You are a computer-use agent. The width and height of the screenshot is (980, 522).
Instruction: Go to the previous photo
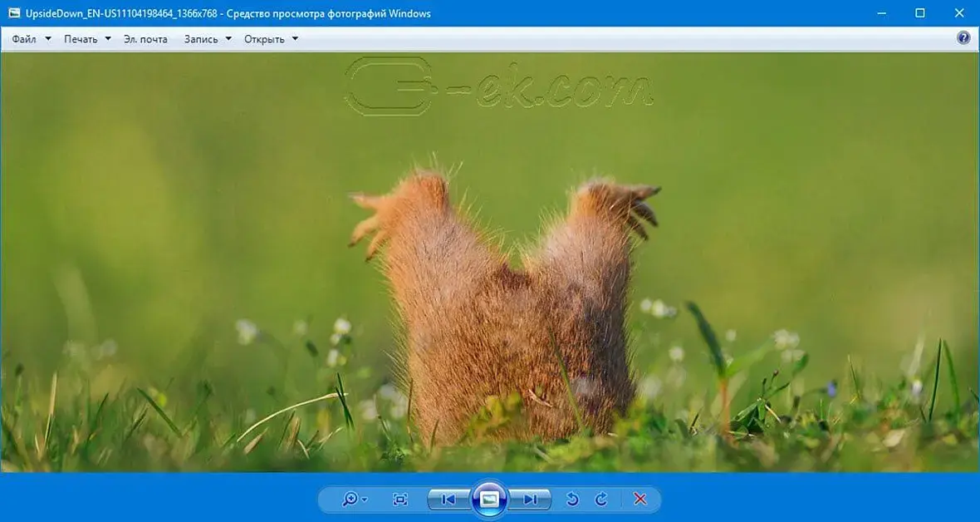tap(448, 499)
